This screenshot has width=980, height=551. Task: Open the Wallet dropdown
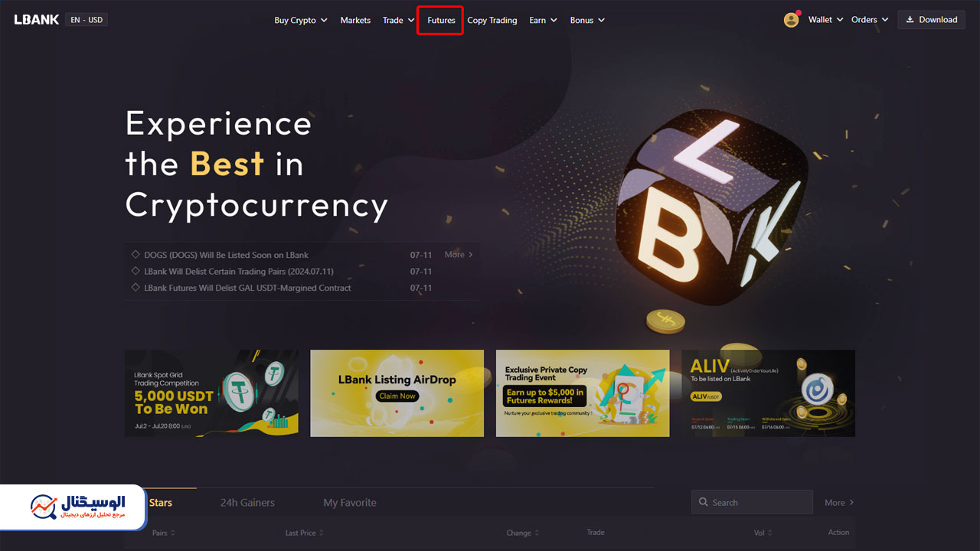825,20
